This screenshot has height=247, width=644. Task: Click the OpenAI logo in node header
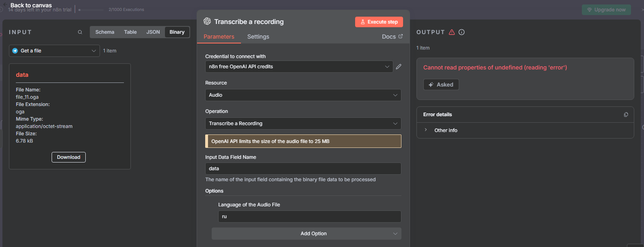point(207,22)
